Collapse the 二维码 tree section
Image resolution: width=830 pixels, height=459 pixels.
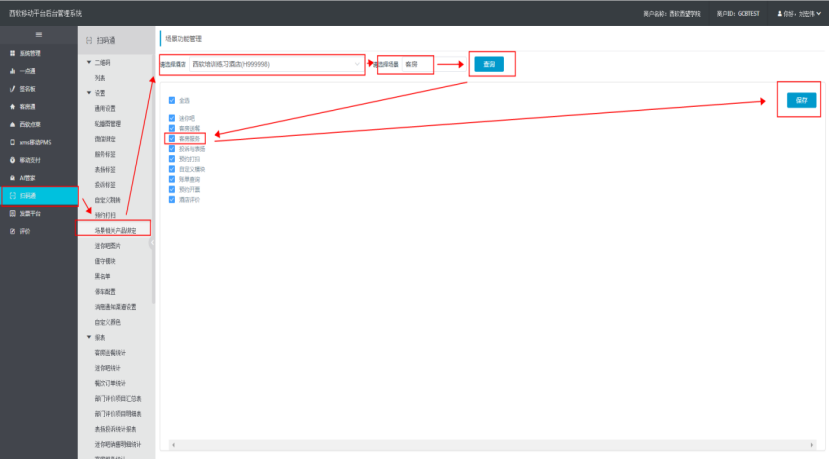pos(89,62)
